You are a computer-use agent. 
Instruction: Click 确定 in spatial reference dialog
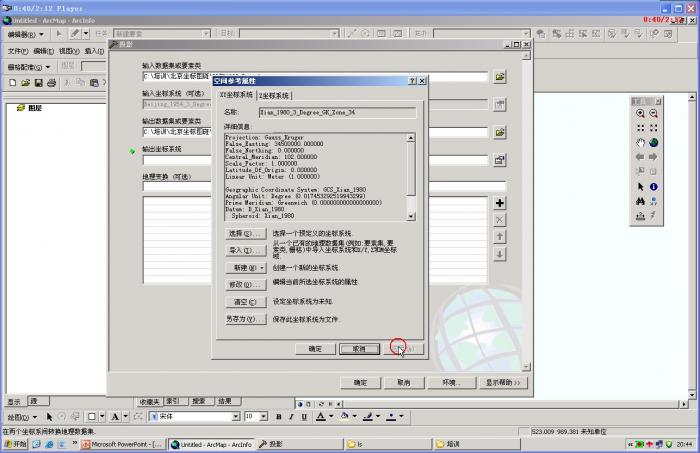point(315,349)
